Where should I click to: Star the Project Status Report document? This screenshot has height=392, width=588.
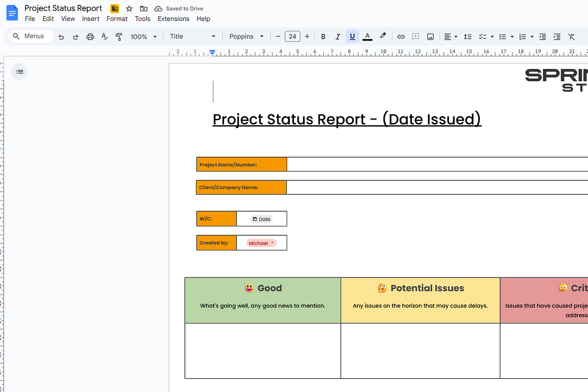coord(129,8)
